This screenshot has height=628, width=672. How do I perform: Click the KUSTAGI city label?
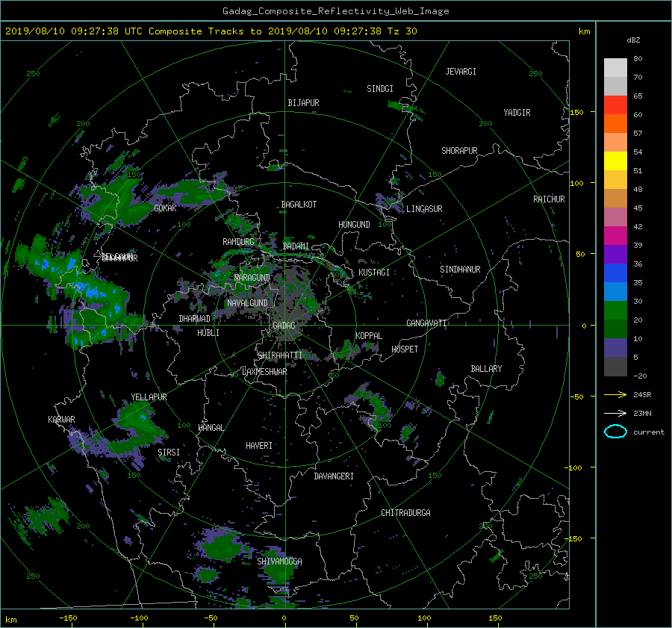(374, 273)
